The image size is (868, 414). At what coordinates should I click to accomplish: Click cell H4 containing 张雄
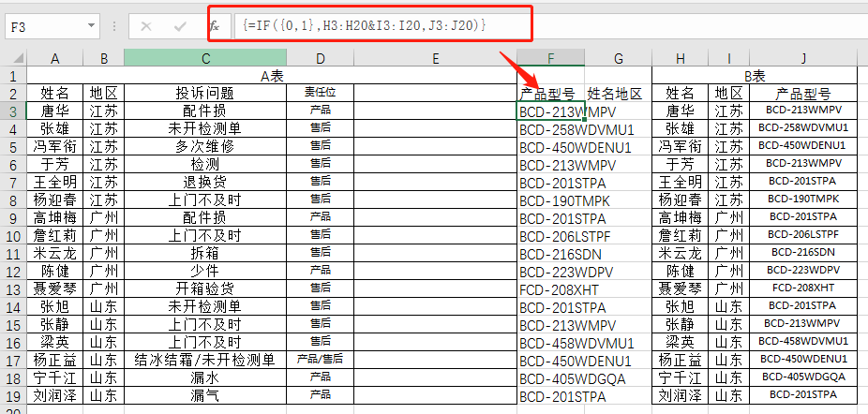coord(681,128)
